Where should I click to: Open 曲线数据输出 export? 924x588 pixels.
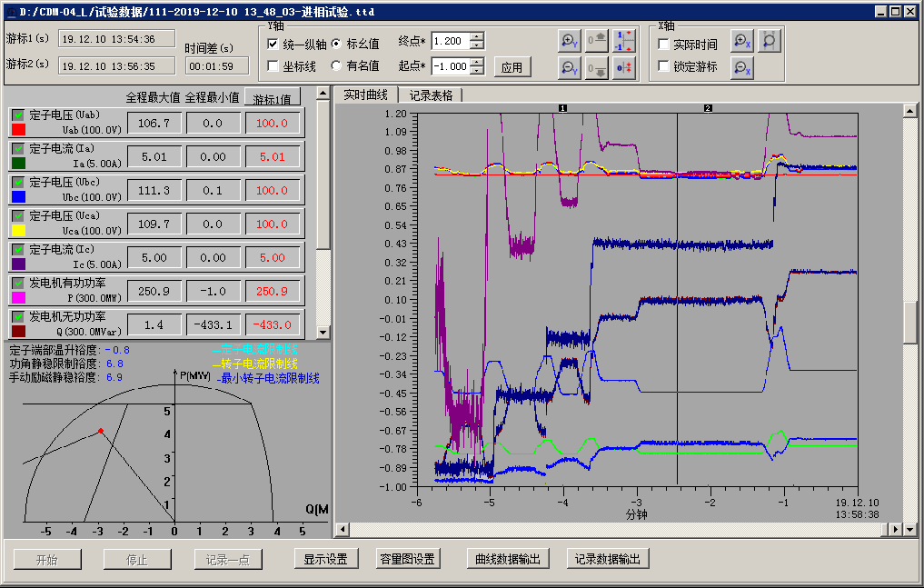[x=508, y=559]
